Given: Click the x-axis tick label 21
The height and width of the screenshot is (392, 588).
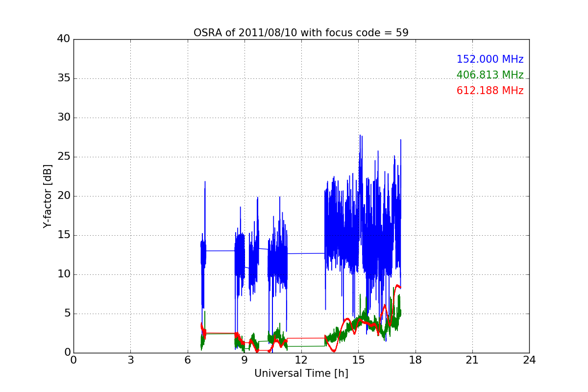Looking at the screenshot, I should pyautogui.click(x=472, y=360).
